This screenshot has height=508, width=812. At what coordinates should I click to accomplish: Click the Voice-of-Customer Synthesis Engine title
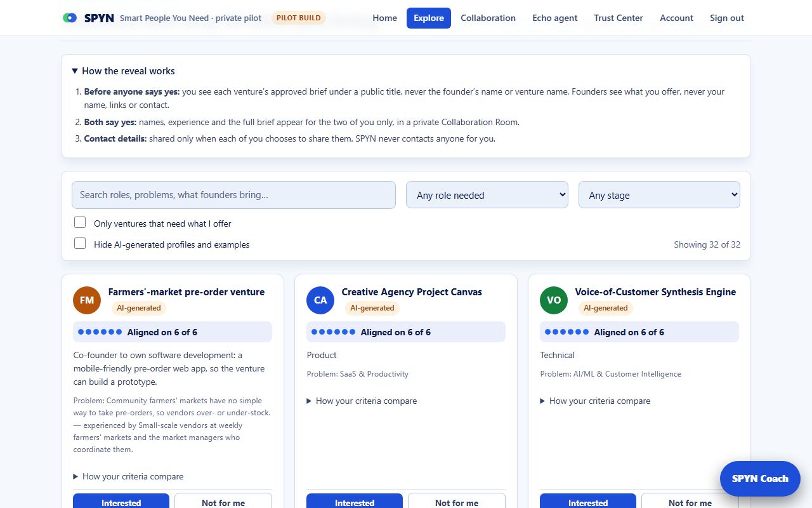(x=655, y=292)
